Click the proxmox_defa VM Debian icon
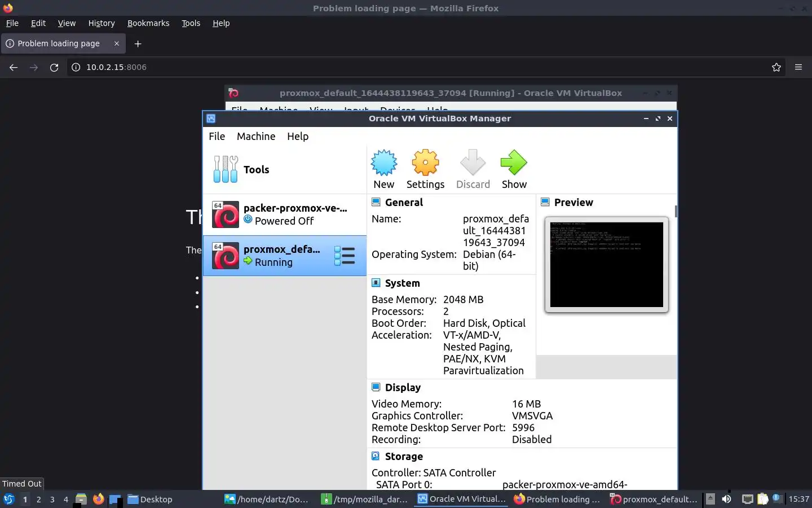 click(226, 256)
